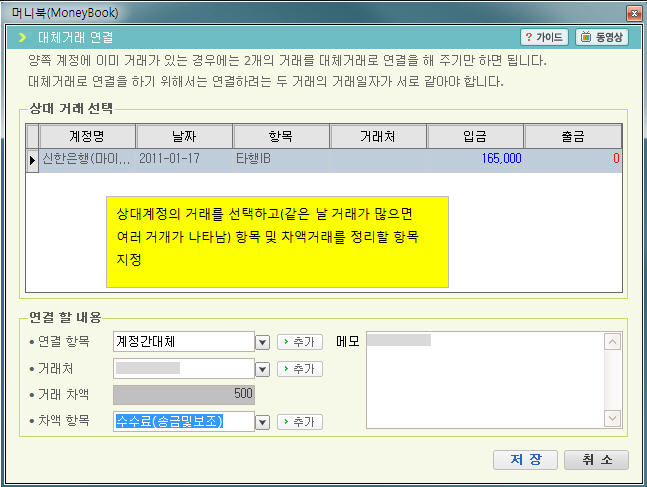This screenshot has width=647, height=487.
Task: Click the 입금 column header
Action: tap(476, 136)
